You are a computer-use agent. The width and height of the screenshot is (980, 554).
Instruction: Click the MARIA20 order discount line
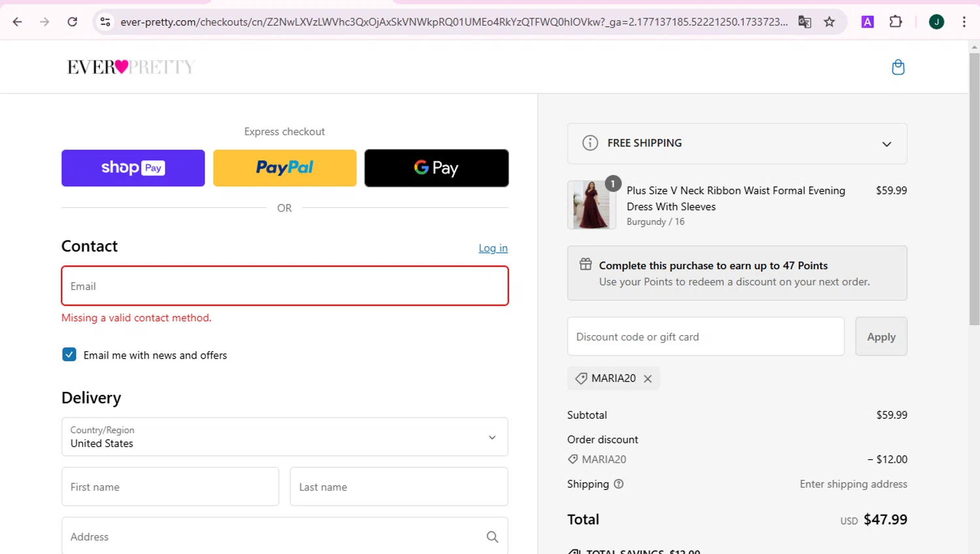tap(737, 459)
